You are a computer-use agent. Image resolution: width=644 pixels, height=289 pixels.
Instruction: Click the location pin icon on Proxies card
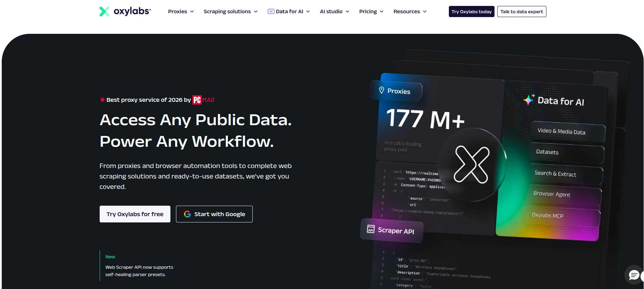click(x=382, y=90)
